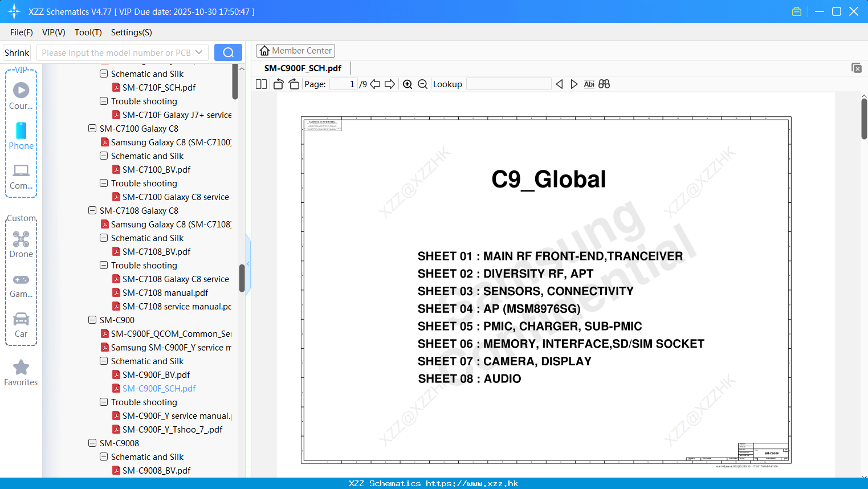Viewport: 868px width, 489px height.
Task: Collapse the SM-C7108 Galaxy C8 node
Action: click(x=92, y=210)
